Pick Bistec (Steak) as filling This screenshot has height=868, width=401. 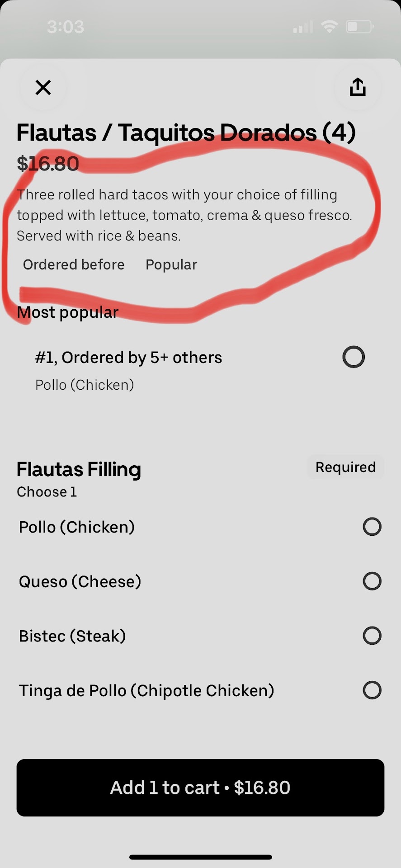pyautogui.click(x=372, y=636)
